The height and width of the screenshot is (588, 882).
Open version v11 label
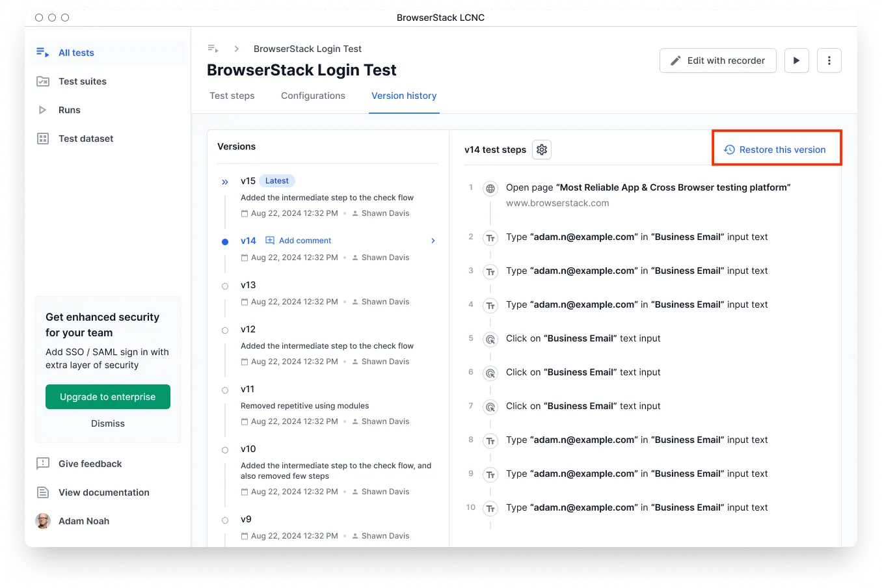pos(247,389)
